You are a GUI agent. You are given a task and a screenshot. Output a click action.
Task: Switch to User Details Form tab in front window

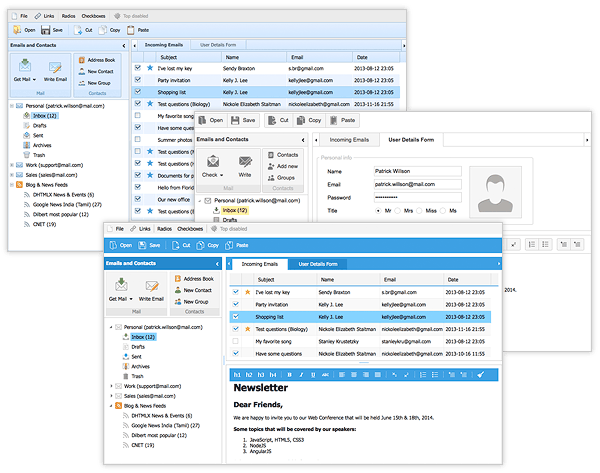tap(318, 264)
